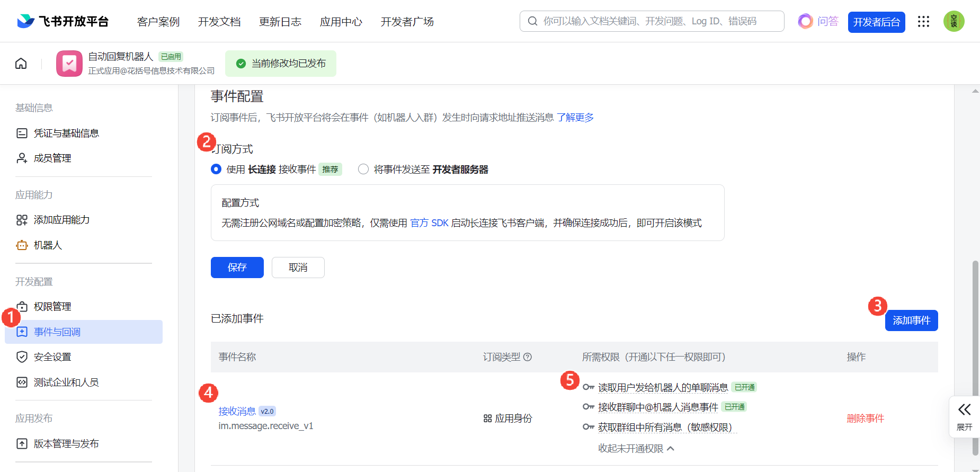980x472 pixels.
Task: Click the blue 保存 button
Action: point(237,268)
